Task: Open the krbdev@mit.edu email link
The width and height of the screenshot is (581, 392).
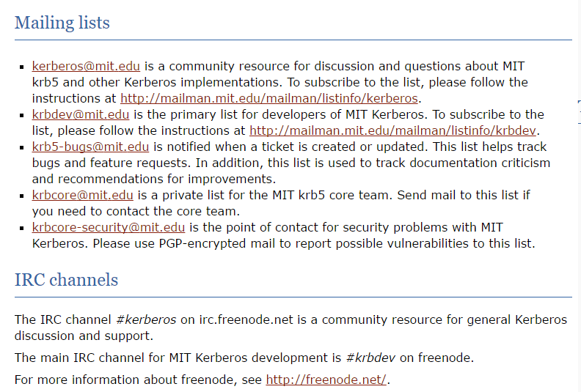Action: (81, 115)
